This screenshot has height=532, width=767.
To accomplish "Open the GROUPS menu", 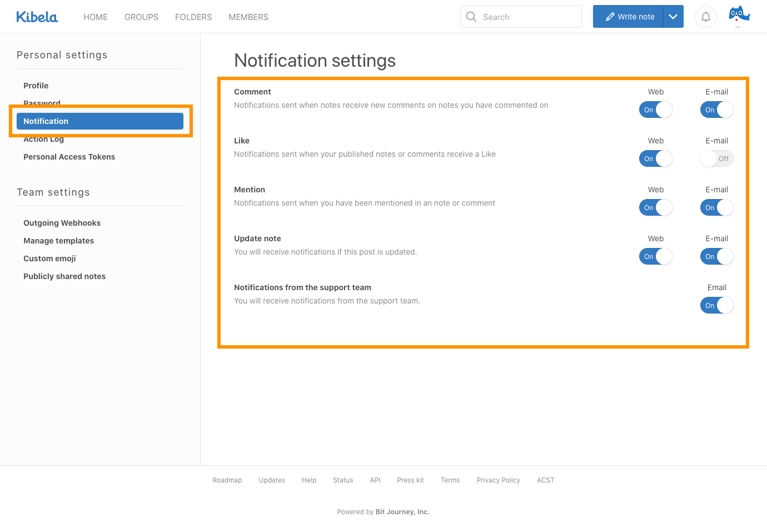I will tap(141, 17).
